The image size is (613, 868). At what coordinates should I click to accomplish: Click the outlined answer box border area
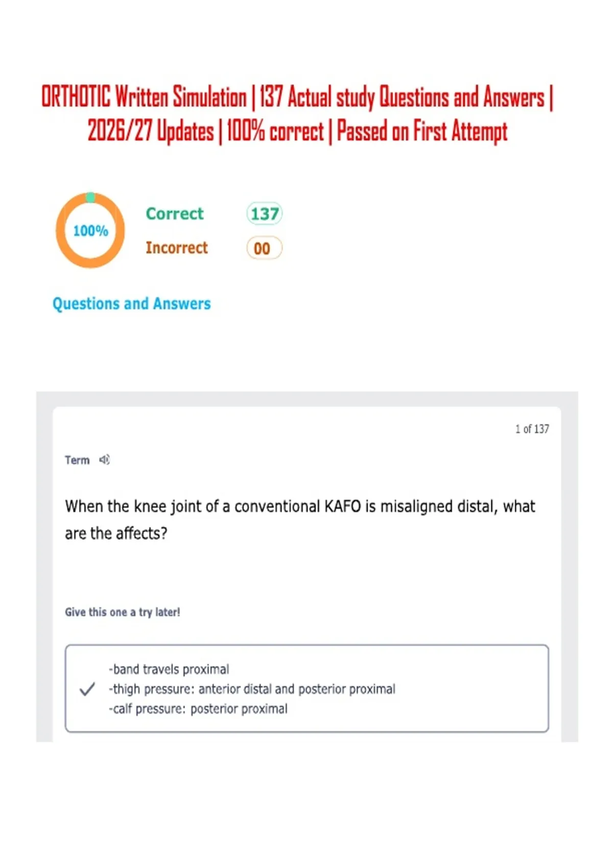[307, 688]
